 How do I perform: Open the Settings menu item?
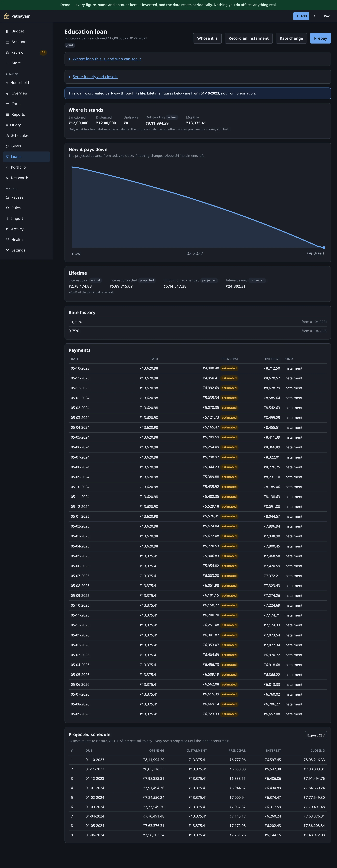point(26,250)
